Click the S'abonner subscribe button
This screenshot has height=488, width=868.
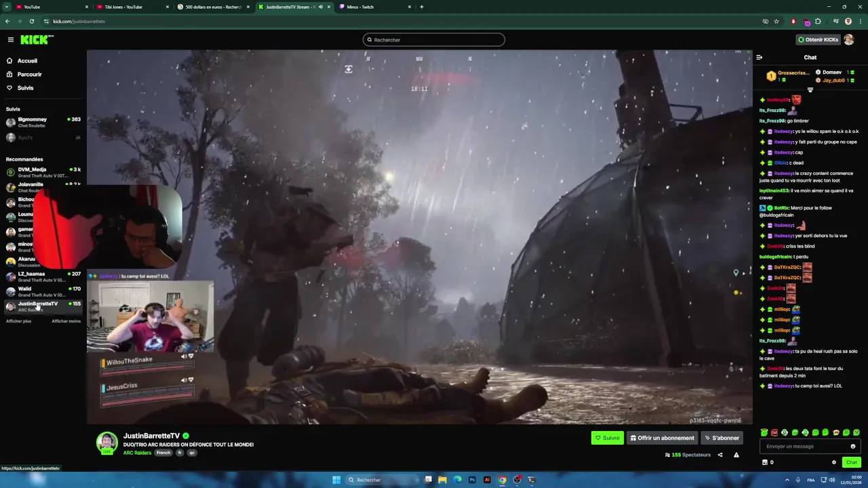tap(722, 438)
